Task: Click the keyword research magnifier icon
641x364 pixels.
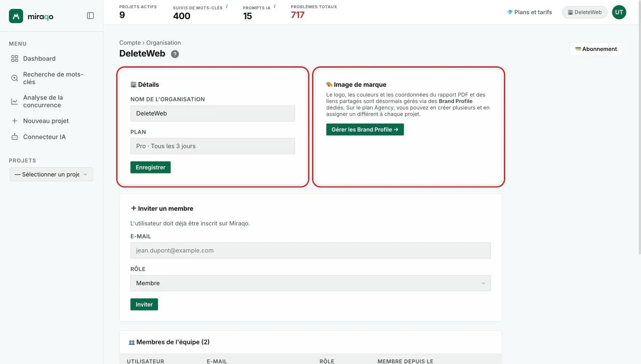Action: (15, 78)
